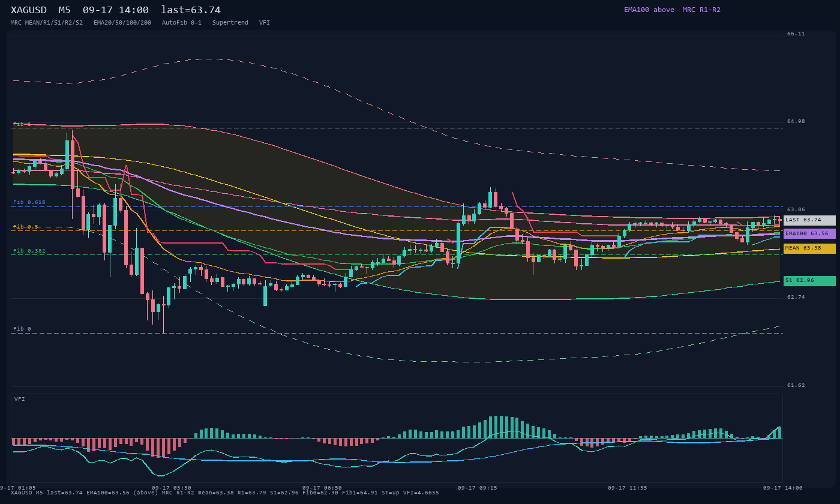This screenshot has height=504, width=840.
Task: Click the 61.62 price axis label
Action: (796, 386)
